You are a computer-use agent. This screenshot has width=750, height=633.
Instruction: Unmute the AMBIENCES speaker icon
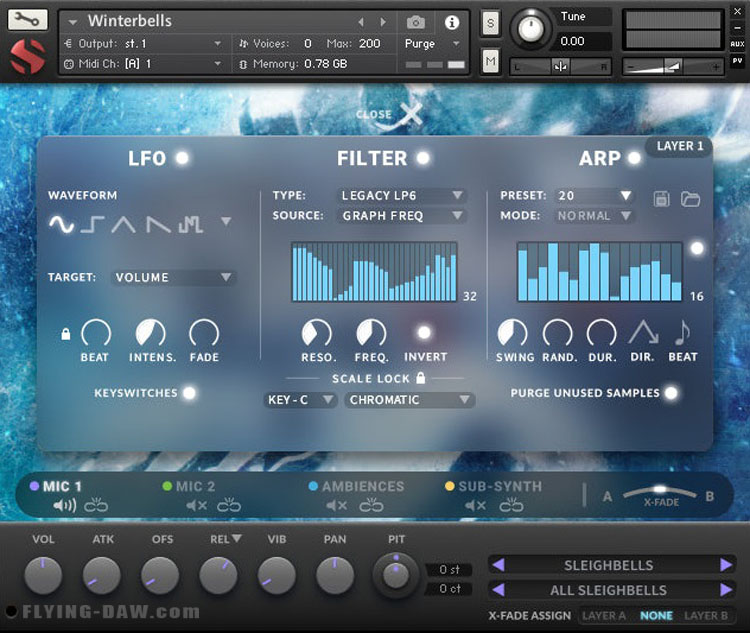(337, 505)
